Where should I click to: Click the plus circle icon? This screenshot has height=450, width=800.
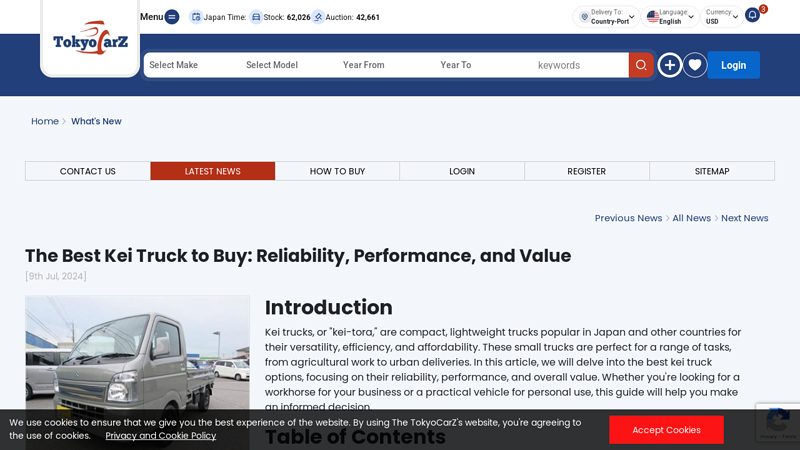coord(669,65)
